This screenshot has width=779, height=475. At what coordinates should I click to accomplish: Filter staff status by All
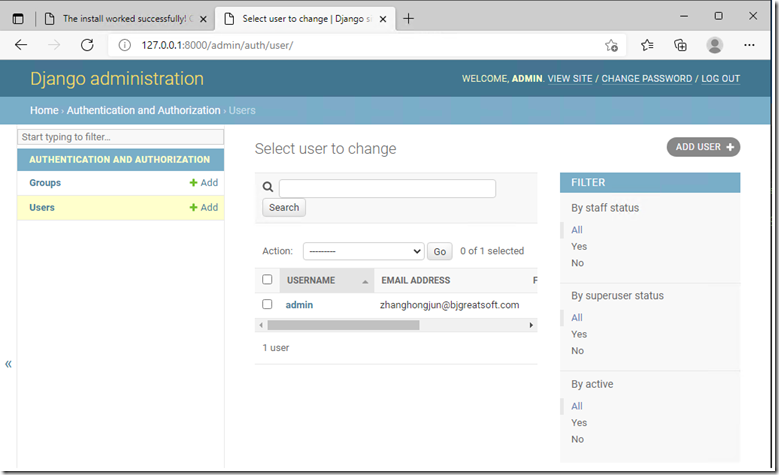(577, 230)
